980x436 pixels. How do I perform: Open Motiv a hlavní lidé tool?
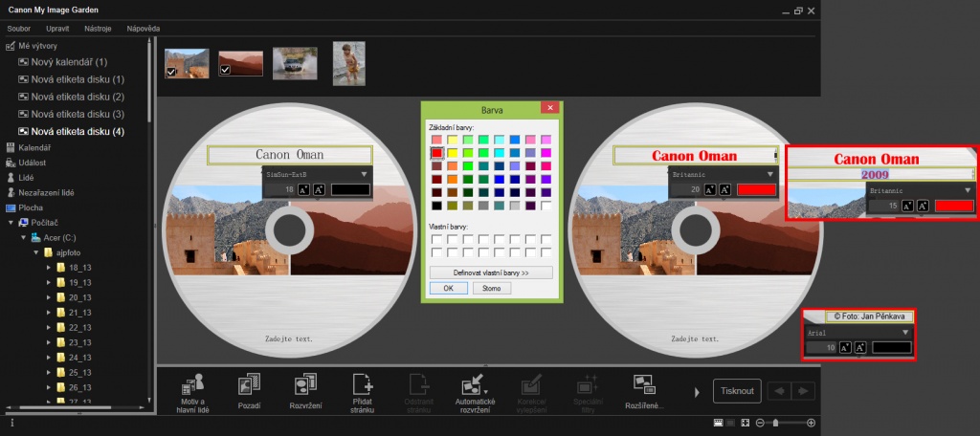point(192,393)
